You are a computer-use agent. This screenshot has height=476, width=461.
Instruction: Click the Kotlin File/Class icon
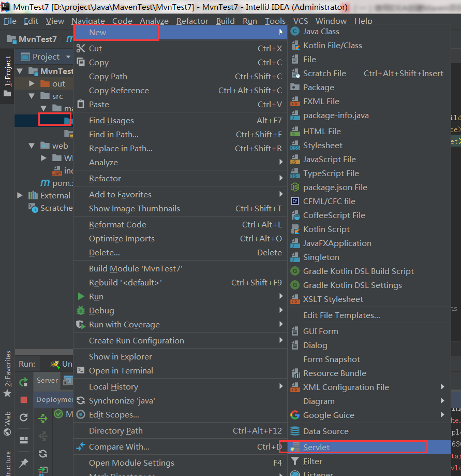click(295, 45)
